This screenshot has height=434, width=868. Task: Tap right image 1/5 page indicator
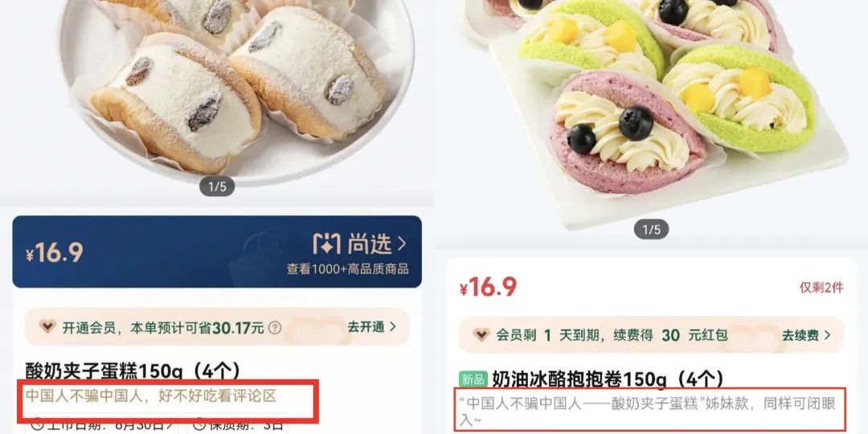coord(651,228)
